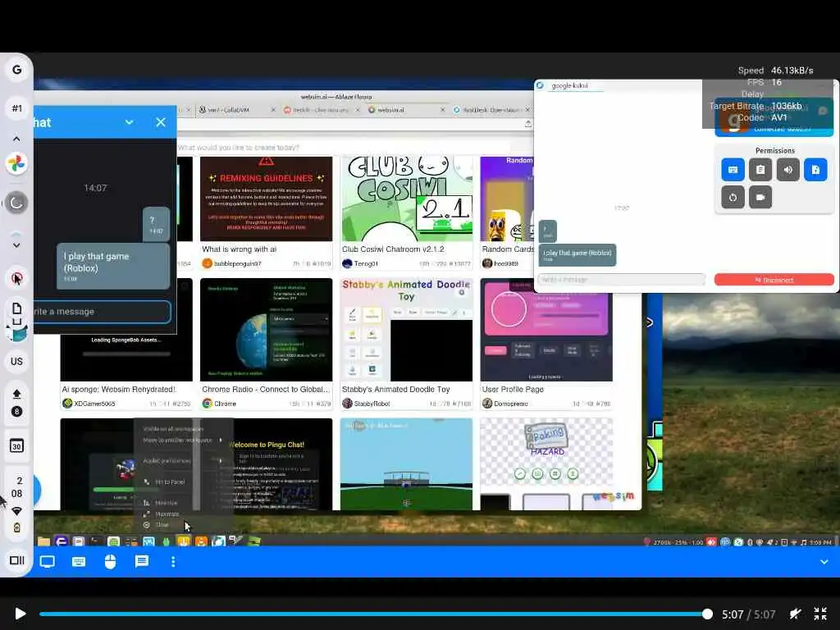The image size is (840, 630).
Task: Toggle recording camera permission in Permissions panel
Action: [760, 197]
